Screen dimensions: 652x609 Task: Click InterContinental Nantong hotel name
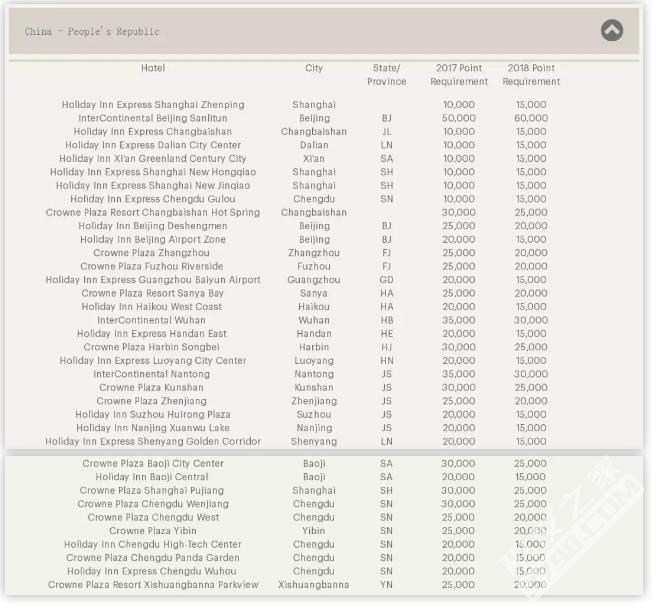coord(152,374)
